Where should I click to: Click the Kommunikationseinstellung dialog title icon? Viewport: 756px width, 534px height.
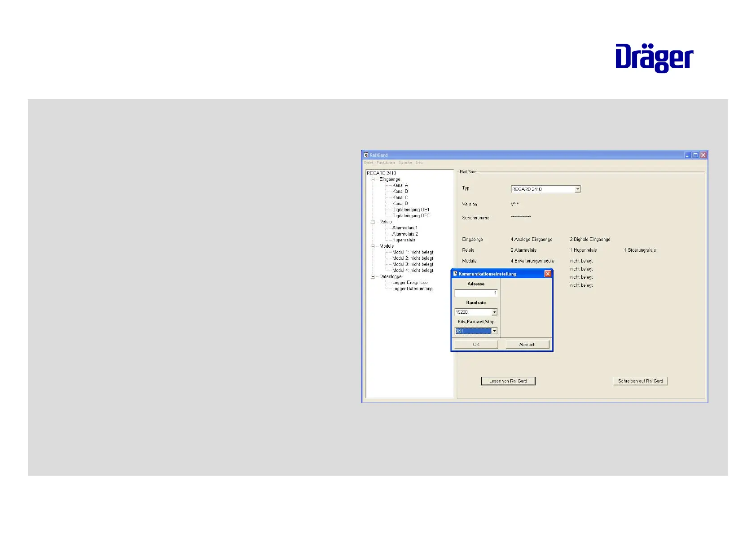[455, 274]
